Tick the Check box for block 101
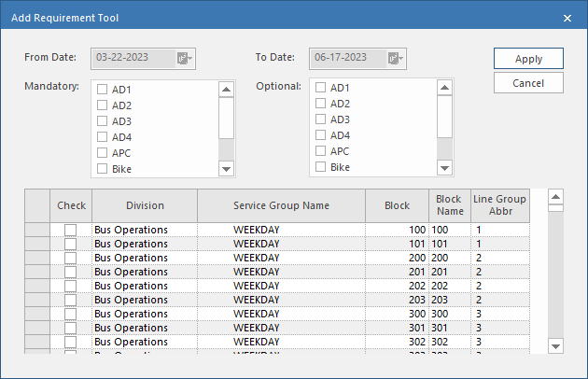 (71, 244)
